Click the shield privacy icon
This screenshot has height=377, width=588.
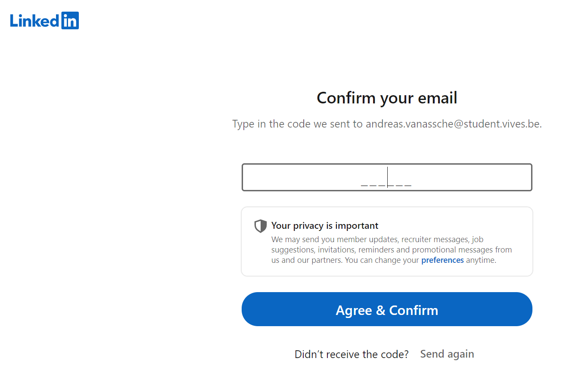(261, 226)
